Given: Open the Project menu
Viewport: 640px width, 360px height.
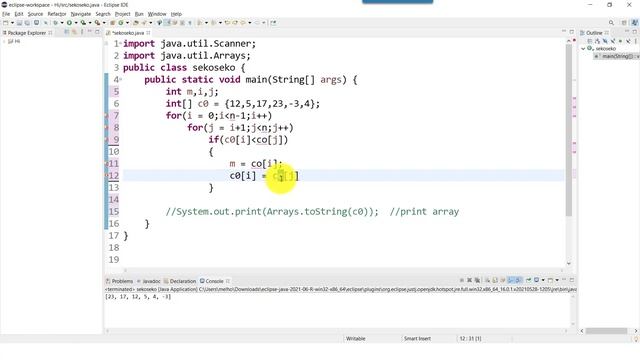Looking at the screenshot, I should click(x=122, y=14).
